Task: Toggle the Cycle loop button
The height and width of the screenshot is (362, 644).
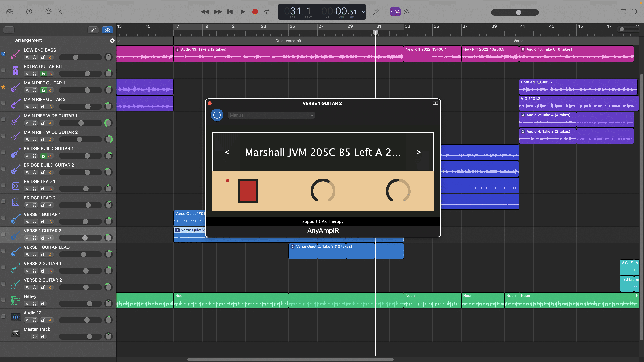Action: pyautogui.click(x=267, y=12)
